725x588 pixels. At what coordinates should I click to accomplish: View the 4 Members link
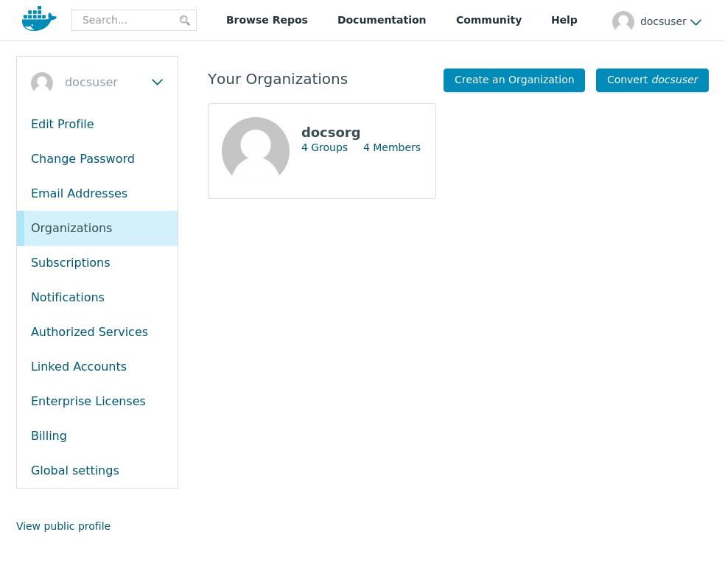coord(392,147)
